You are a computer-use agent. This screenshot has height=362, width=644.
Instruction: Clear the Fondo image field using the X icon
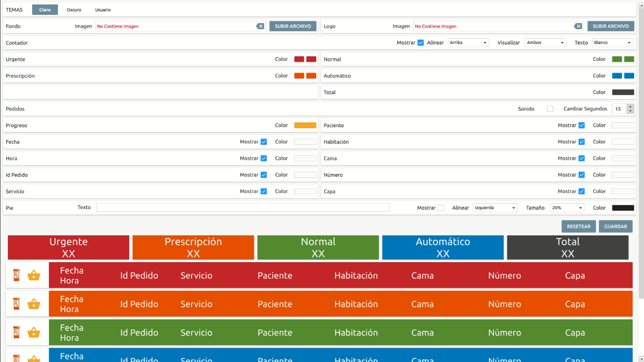[x=260, y=26]
